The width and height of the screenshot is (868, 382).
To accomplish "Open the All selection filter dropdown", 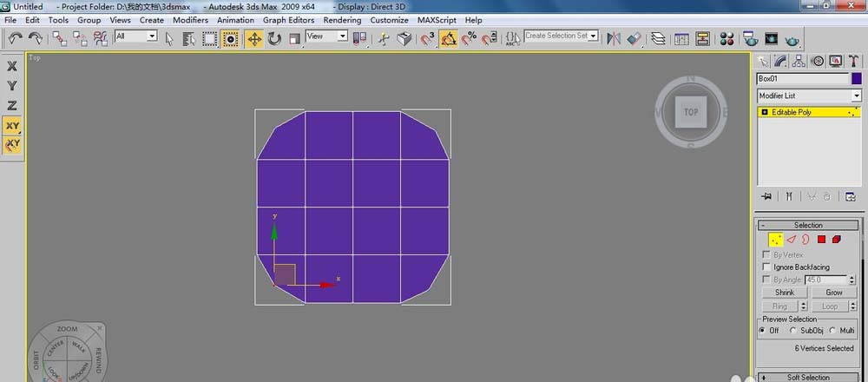I will [x=136, y=36].
